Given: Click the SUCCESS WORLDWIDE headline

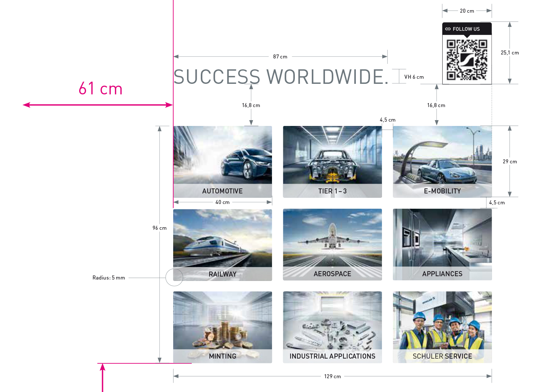Looking at the screenshot, I should coord(281,77).
